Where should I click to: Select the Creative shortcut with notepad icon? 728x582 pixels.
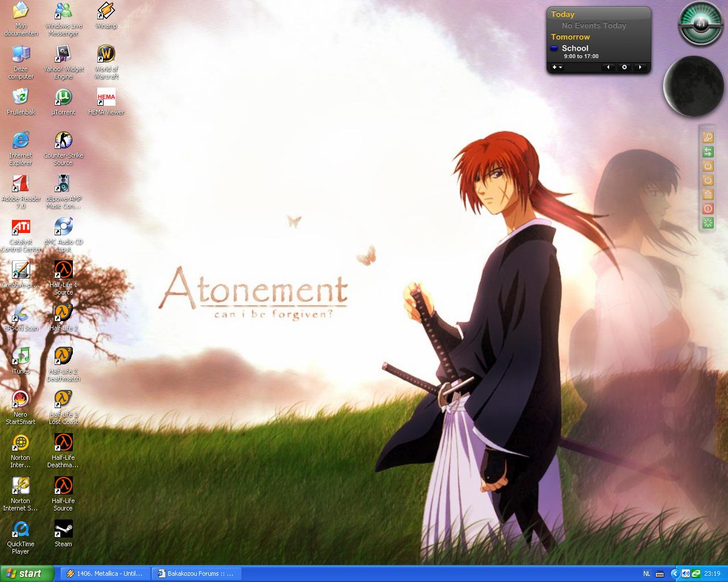pos(20,275)
